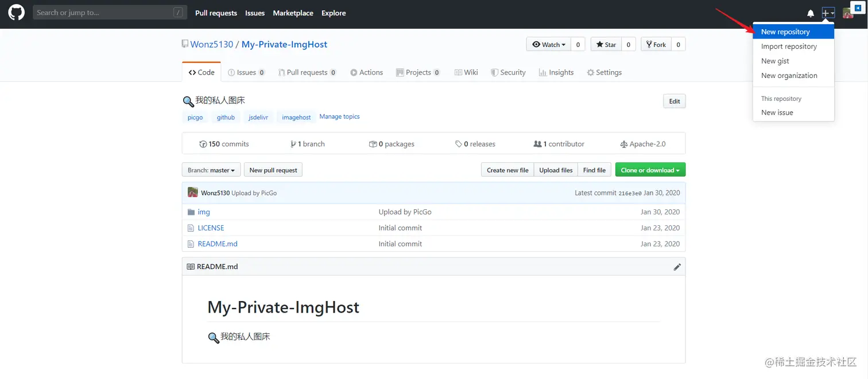Click Upload files button

pyautogui.click(x=556, y=170)
